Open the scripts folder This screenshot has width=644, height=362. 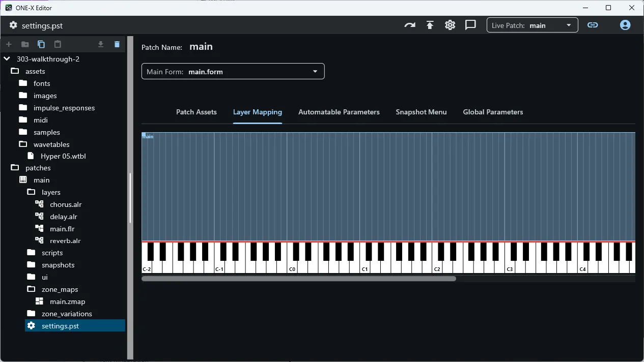tap(52, 253)
